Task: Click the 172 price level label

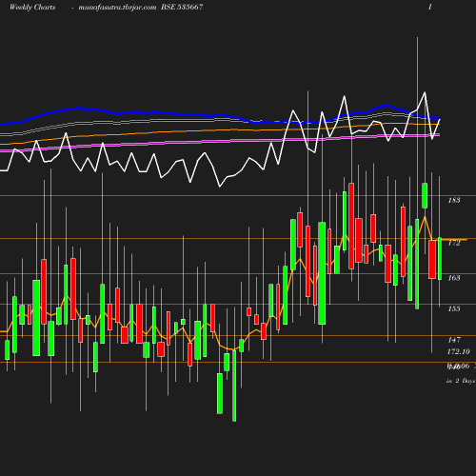Action: (x=454, y=243)
